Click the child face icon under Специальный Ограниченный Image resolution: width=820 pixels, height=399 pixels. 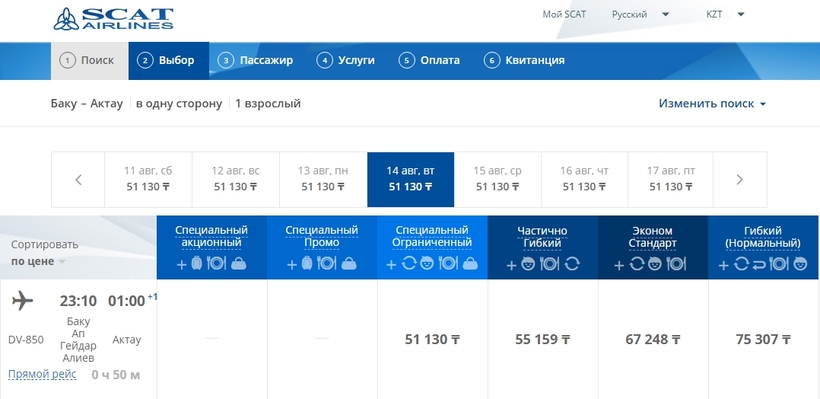(427, 264)
